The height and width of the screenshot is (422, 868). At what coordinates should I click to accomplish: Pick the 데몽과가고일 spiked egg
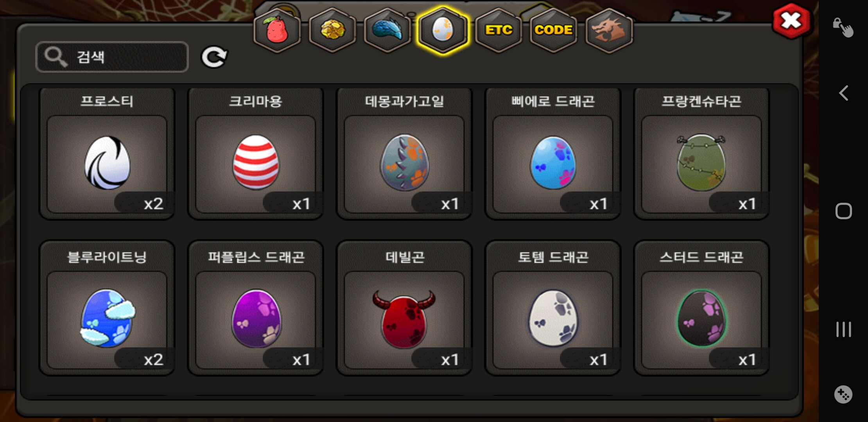[404, 153]
